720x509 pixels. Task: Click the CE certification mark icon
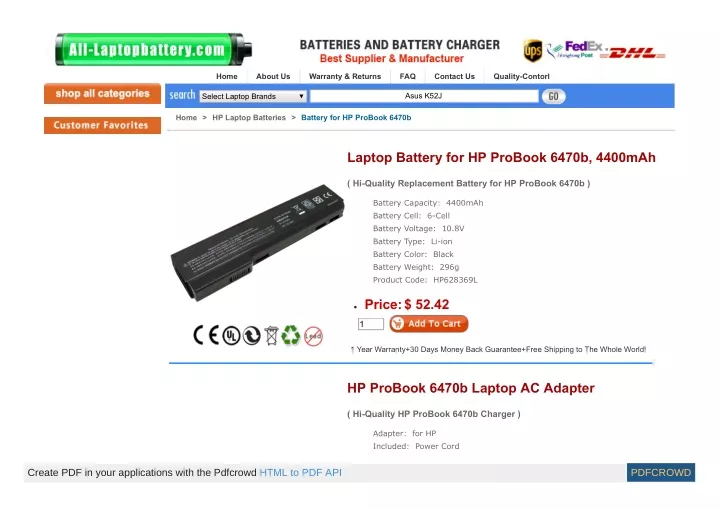[206, 335]
